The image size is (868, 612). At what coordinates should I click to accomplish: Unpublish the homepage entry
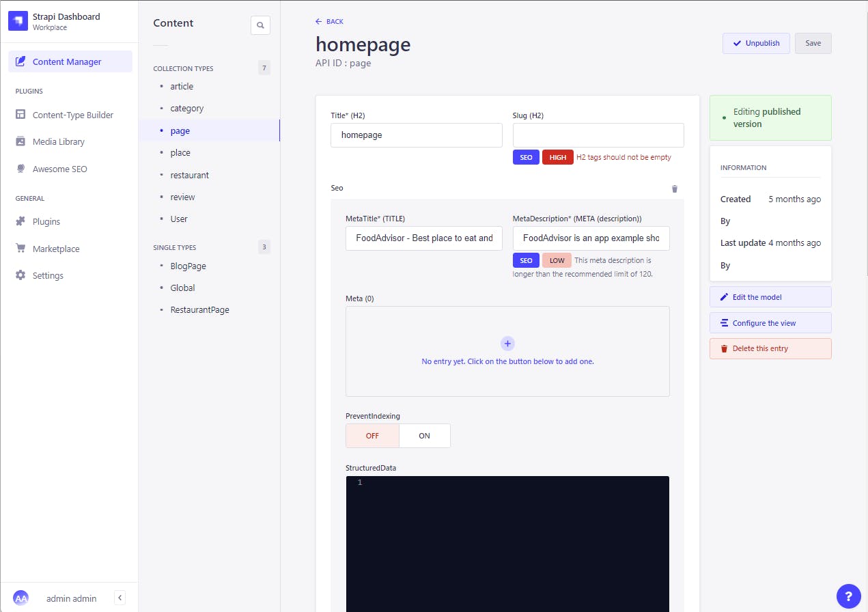[756, 43]
